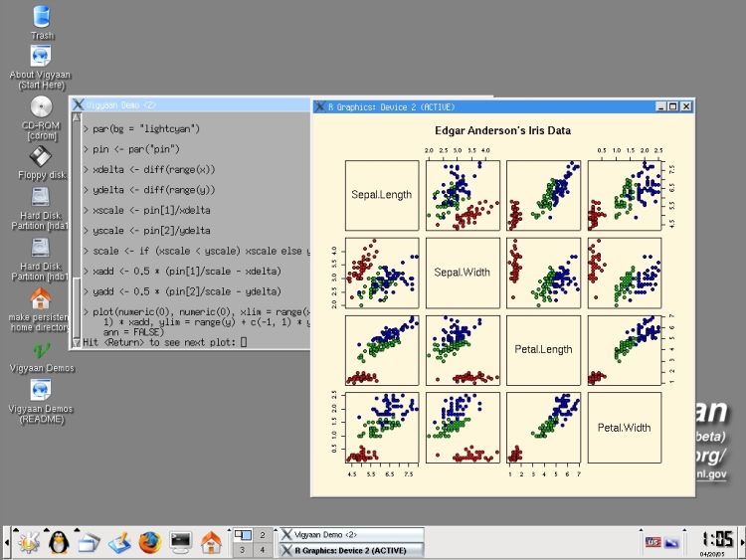Open the Vigyaan Demos (README) icon

pyautogui.click(x=41, y=390)
